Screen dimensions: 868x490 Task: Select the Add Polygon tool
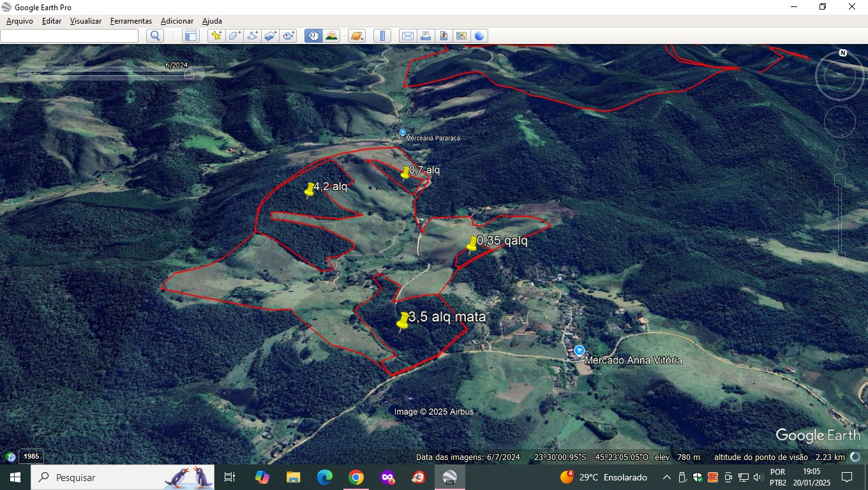[234, 36]
